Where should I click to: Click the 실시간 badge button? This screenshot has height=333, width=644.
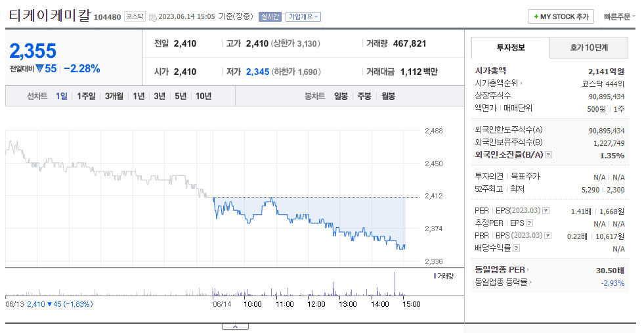[270, 17]
